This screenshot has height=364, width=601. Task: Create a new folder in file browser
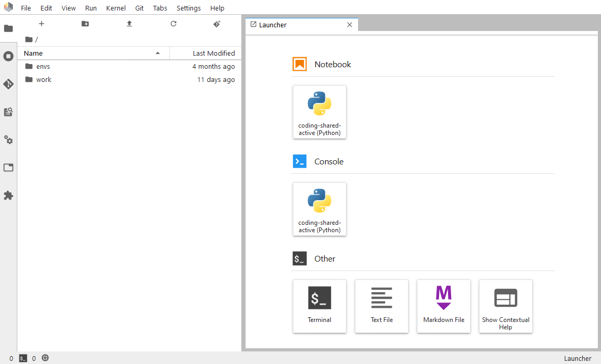click(x=85, y=24)
